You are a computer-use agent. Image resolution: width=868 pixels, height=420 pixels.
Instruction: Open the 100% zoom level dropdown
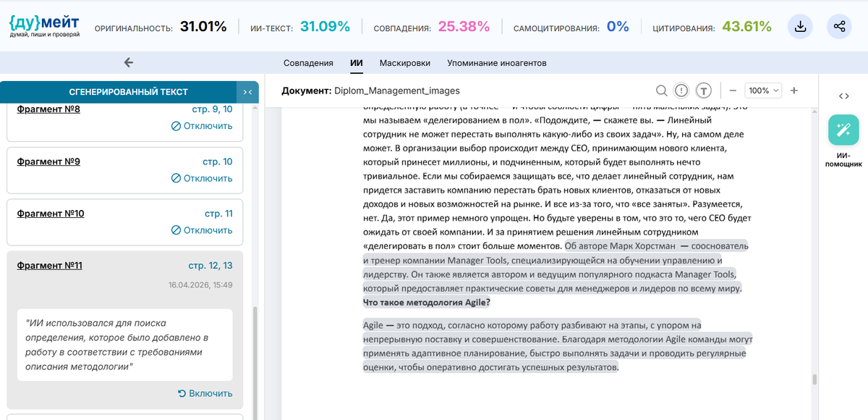(x=764, y=91)
